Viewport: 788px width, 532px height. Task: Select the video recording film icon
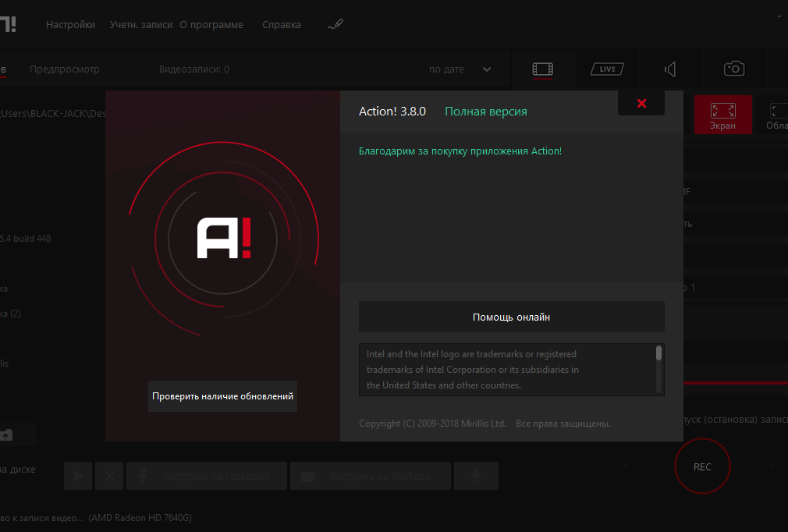point(543,69)
